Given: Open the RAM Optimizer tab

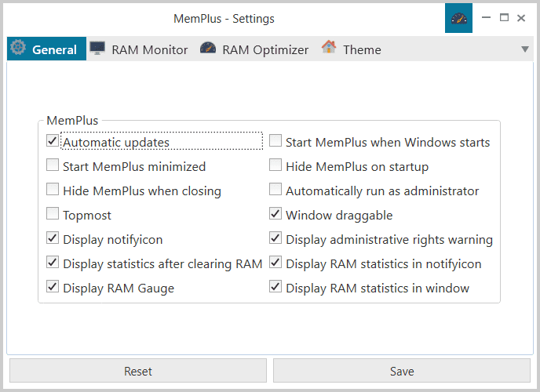Looking at the screenshot, I should (265, 49).
